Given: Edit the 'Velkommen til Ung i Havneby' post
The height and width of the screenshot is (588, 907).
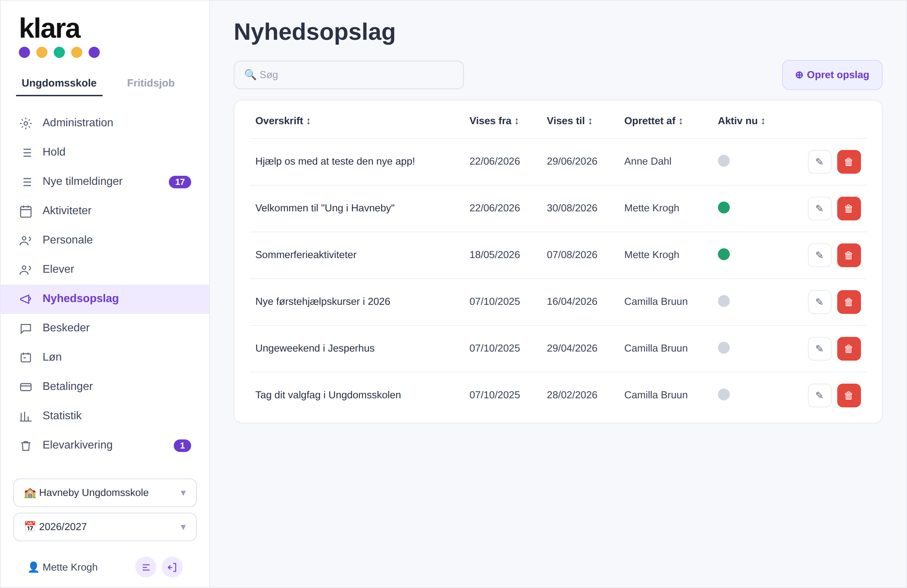Looking at the screenshot, I should [819, 209].
